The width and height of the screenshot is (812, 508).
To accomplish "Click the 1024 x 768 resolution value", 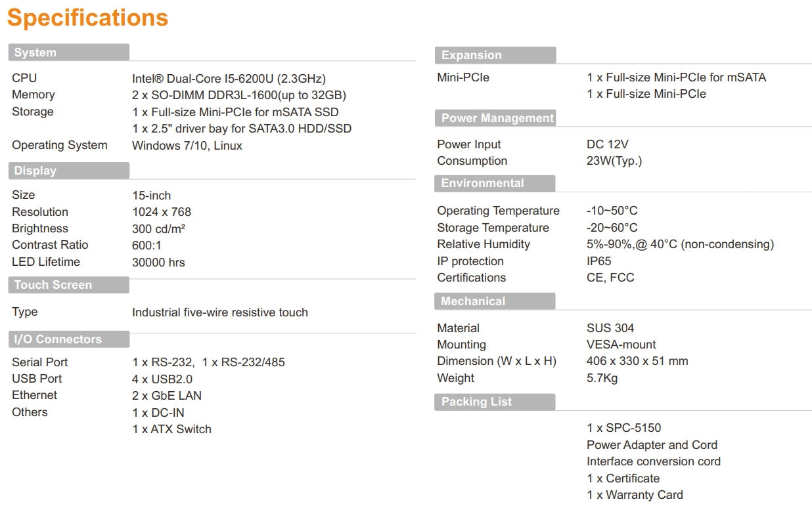I will pos(162,212).
